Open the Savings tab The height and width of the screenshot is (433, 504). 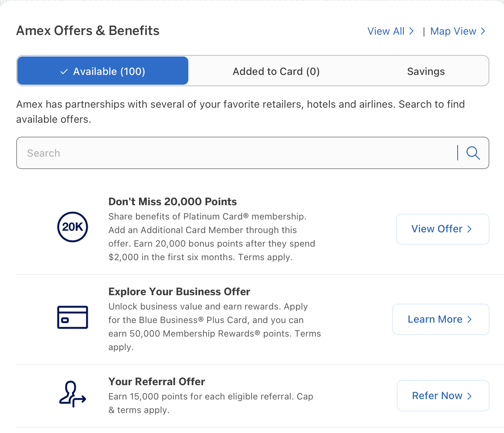click(x=426, y=71)
